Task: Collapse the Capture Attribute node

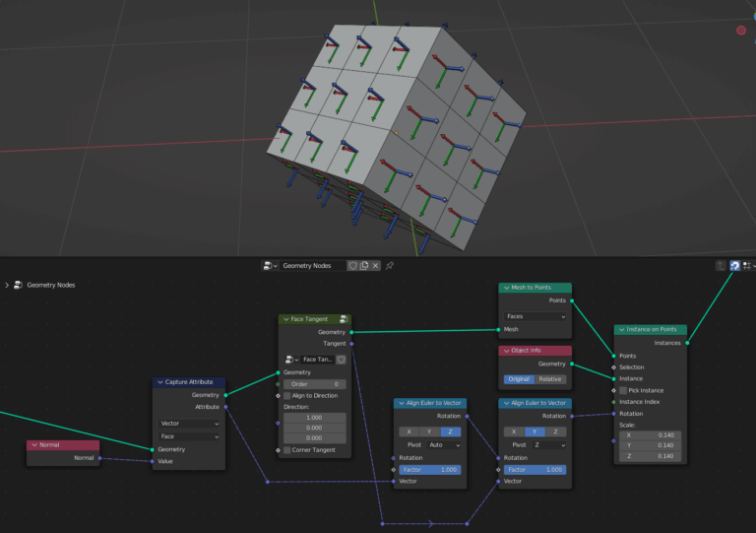Action: coord(160,382)
